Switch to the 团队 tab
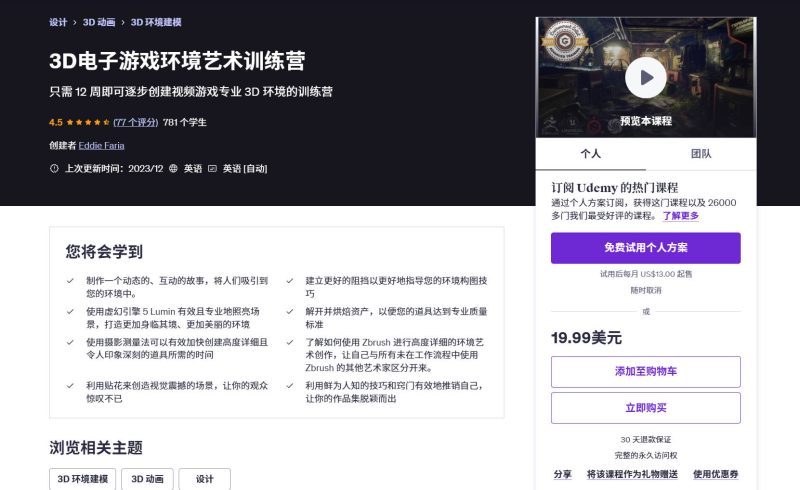Screen dimensions: 800x490 click(701, 154)
